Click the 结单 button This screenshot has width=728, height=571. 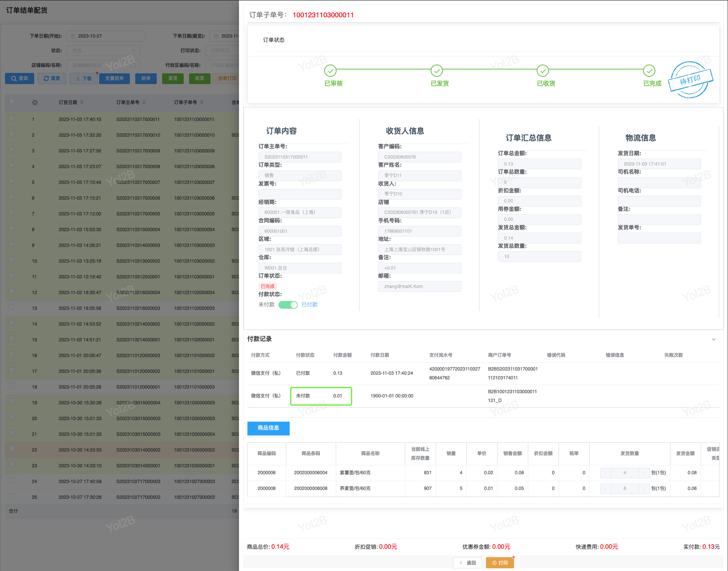[146, 78]
